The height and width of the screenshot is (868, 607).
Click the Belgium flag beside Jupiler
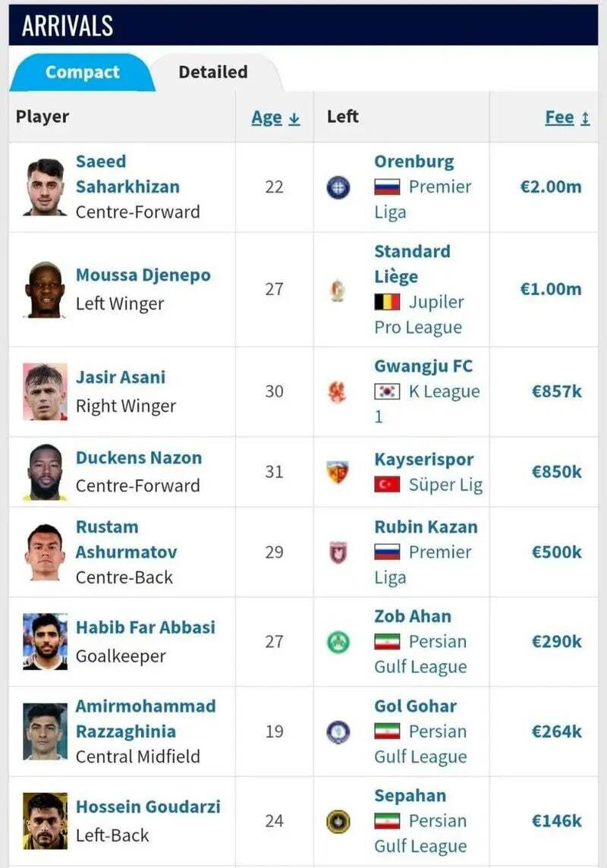pos(387,302)
